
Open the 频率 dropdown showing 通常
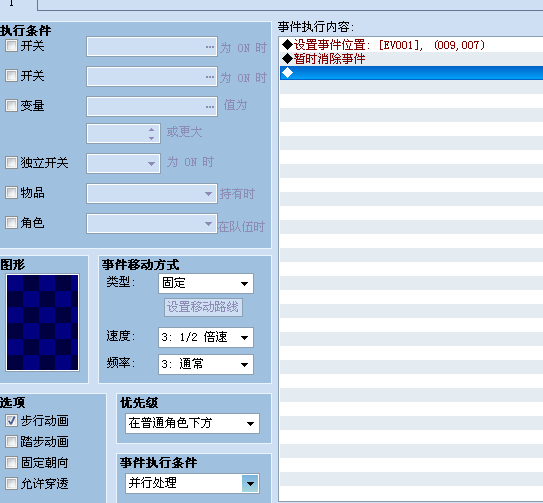point(206,364)
